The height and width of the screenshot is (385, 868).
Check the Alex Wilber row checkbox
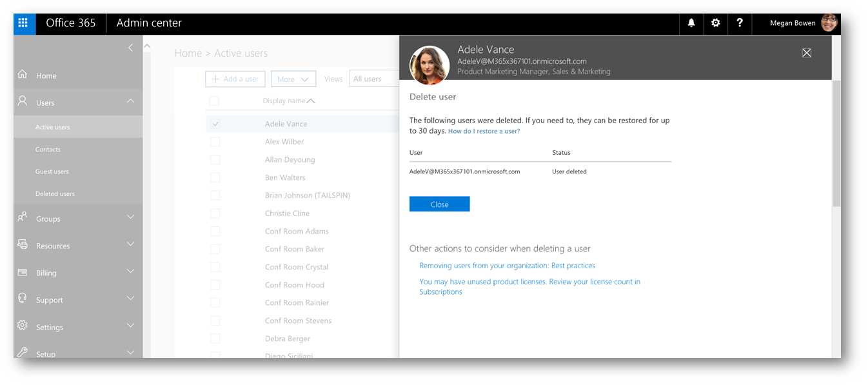tap(215, 142)
